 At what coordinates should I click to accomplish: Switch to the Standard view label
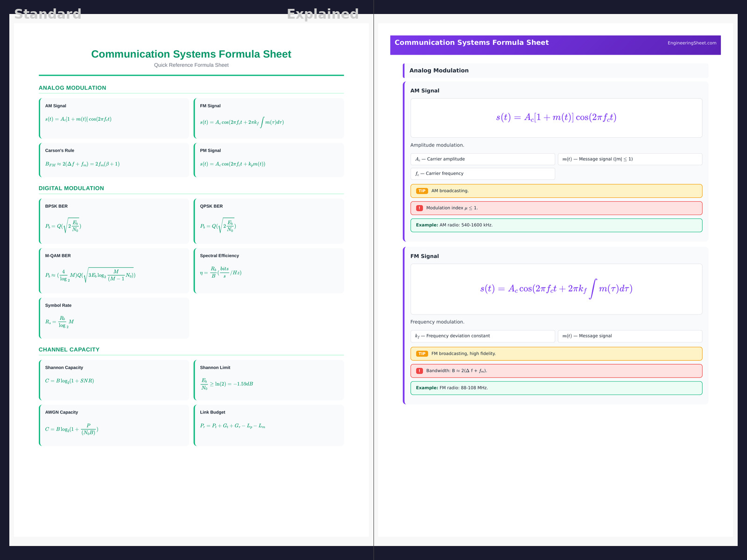tap(48, 14)
